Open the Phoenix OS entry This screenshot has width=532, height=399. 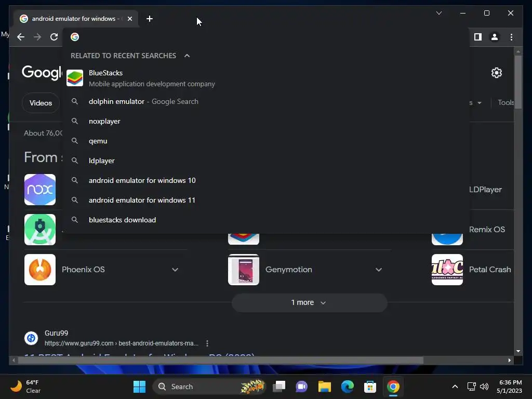(83, 270)
